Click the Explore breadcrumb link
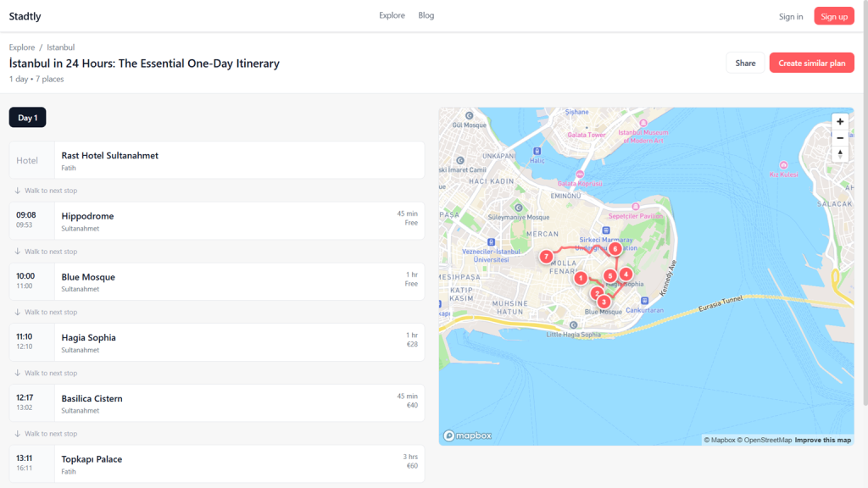This screenshot has width=868, height=488. pos(21,47)
